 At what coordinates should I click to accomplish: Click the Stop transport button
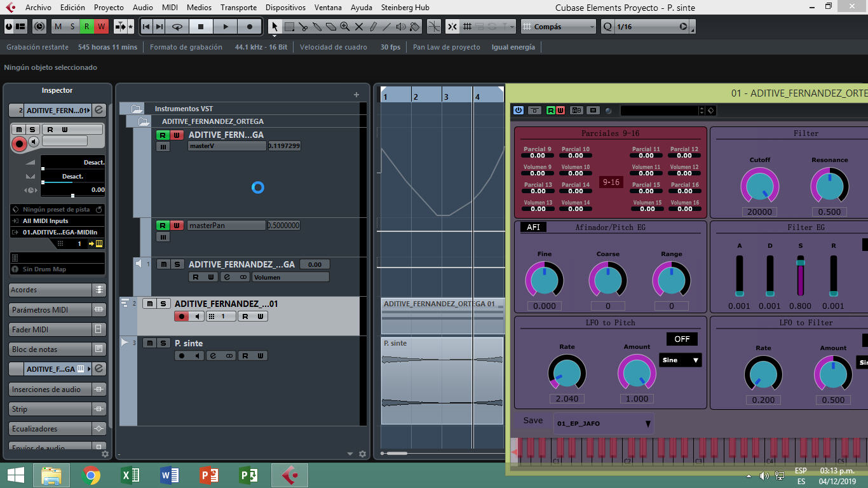[201, 27]
